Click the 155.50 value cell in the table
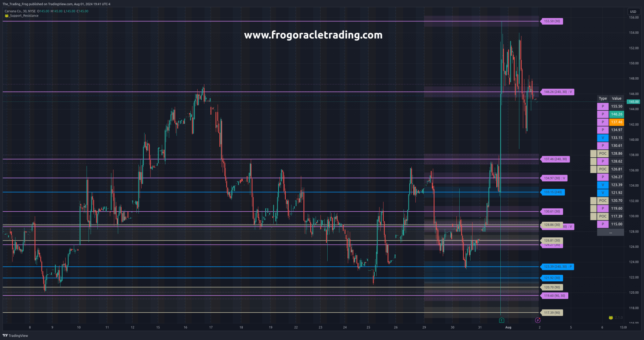 coord(617,107)
